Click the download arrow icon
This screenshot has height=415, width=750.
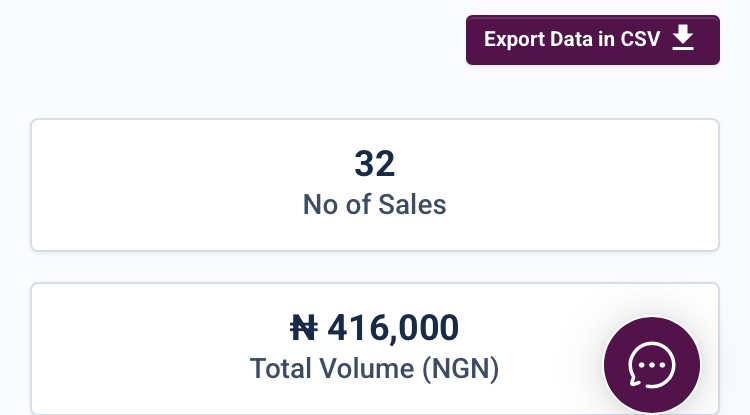683,38
